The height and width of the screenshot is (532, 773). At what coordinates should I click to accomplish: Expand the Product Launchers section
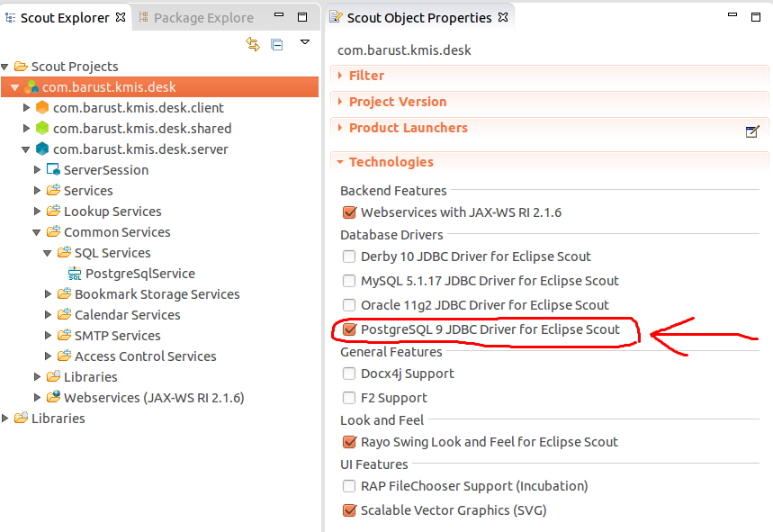coord(340,128)
